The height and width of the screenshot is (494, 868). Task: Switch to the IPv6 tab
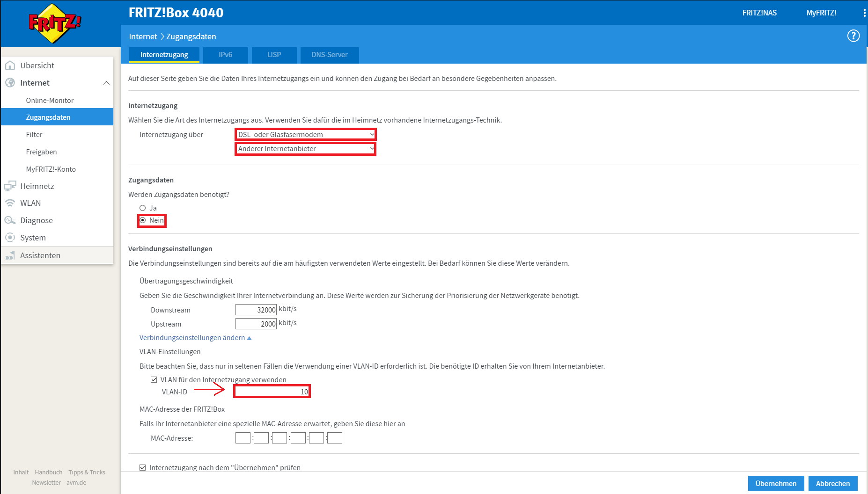pyautogui.click(x=225, y=55)
